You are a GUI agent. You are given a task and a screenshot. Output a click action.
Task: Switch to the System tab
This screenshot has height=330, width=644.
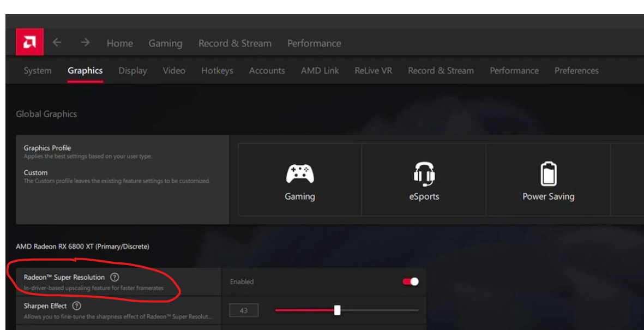coord(38,71)
